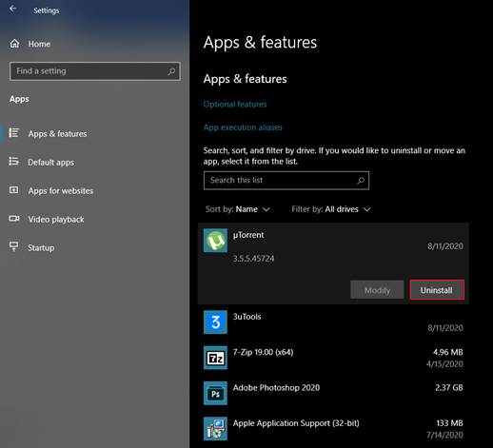Click the Startup icon

13,246
